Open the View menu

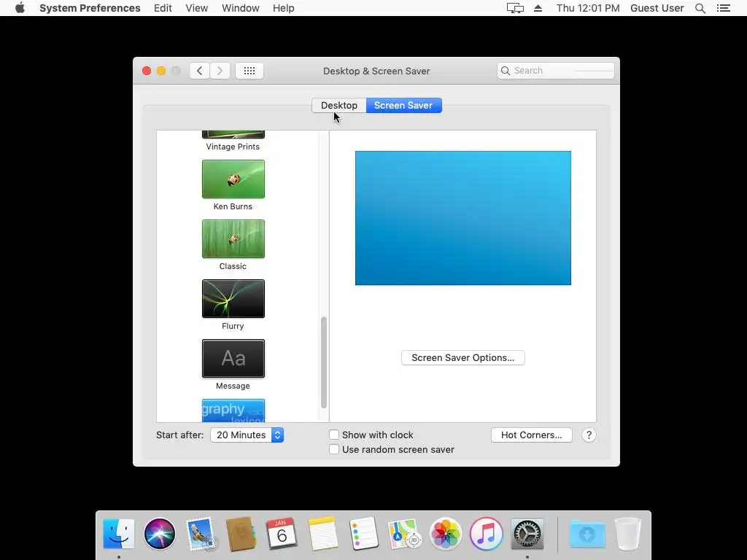click(197, 8)
